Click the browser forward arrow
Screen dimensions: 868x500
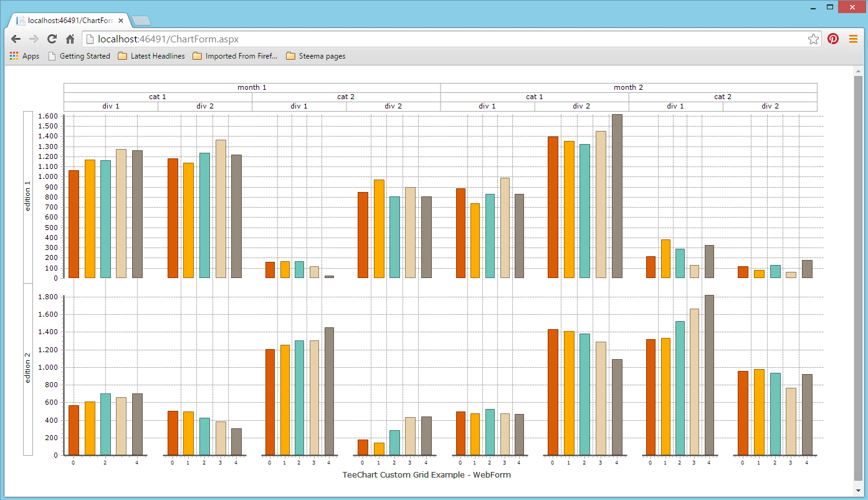pyautogui.click(x=34, y=39)
